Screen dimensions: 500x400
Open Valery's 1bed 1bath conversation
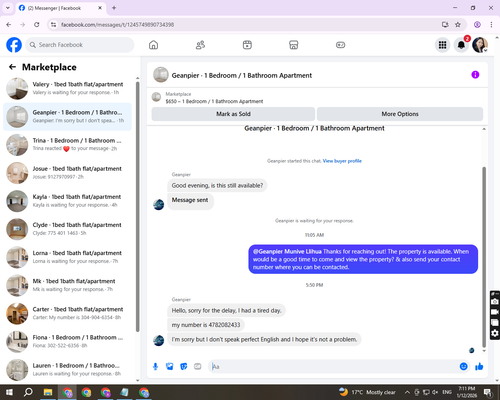click(x=67, y=88)
